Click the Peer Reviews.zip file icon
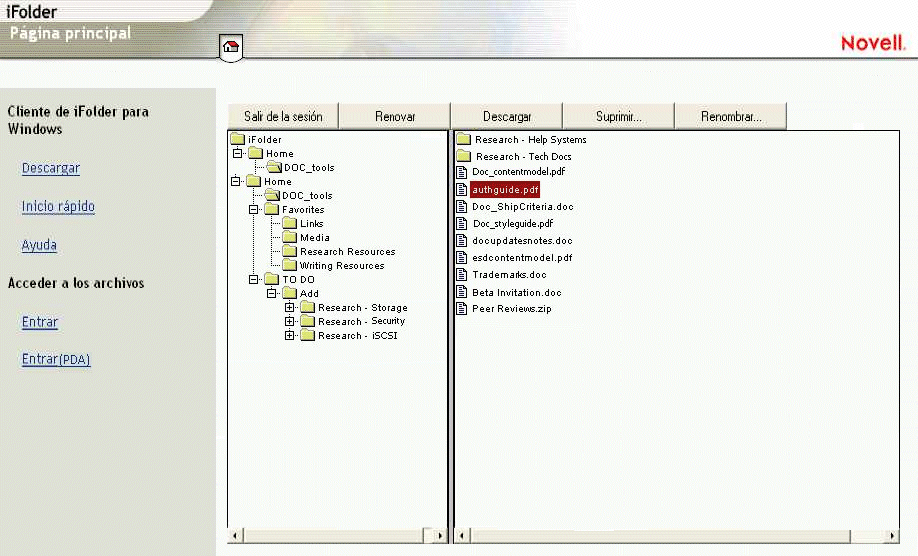This screenshot has width=918, height=556. point(462,308)
